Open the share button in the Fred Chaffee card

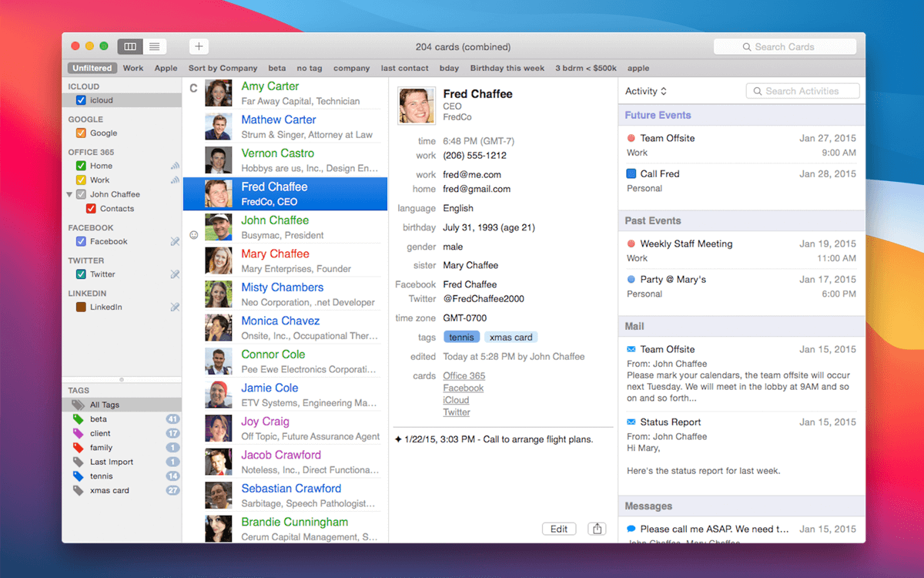pyautogui.click(x=597, y=529)
